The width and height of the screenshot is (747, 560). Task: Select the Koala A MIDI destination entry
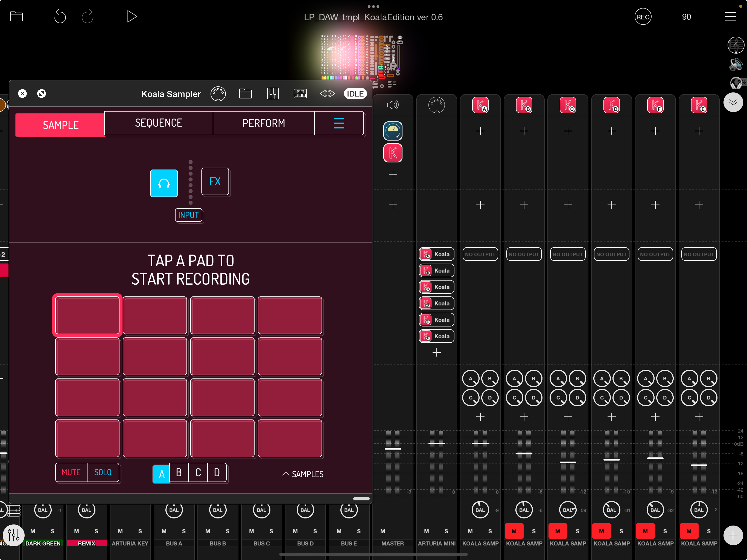pyautogui.click(x=436, y=254)
